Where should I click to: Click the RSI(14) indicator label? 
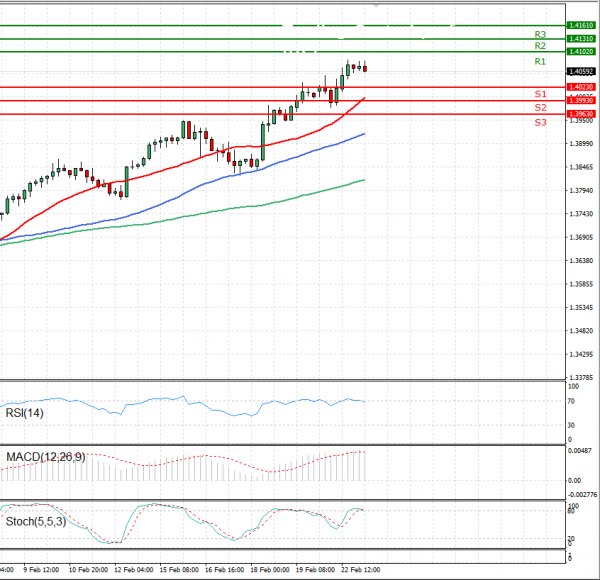pyautogui.click(x=24, y=413)
